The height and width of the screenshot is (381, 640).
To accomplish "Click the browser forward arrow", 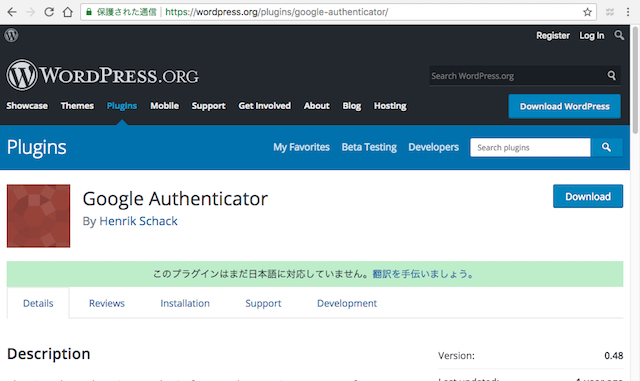I will tap(31, 12).
